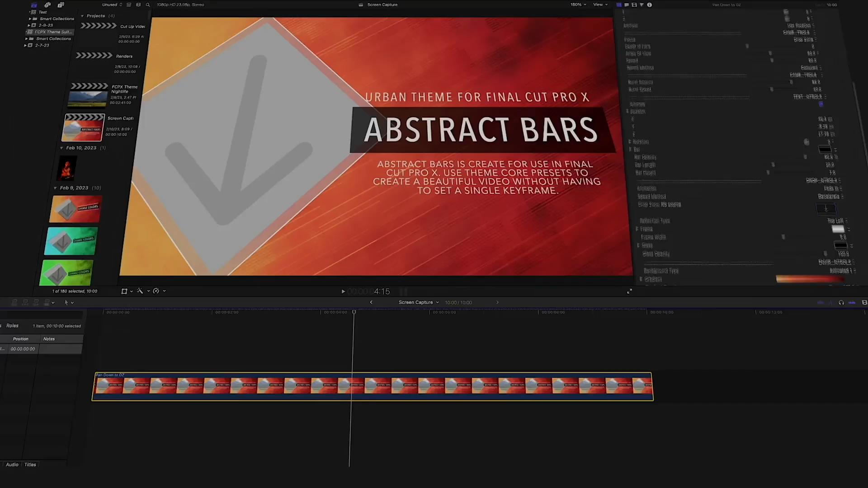Expand the Gradient parameter in the inspector

tap(641, 279)
